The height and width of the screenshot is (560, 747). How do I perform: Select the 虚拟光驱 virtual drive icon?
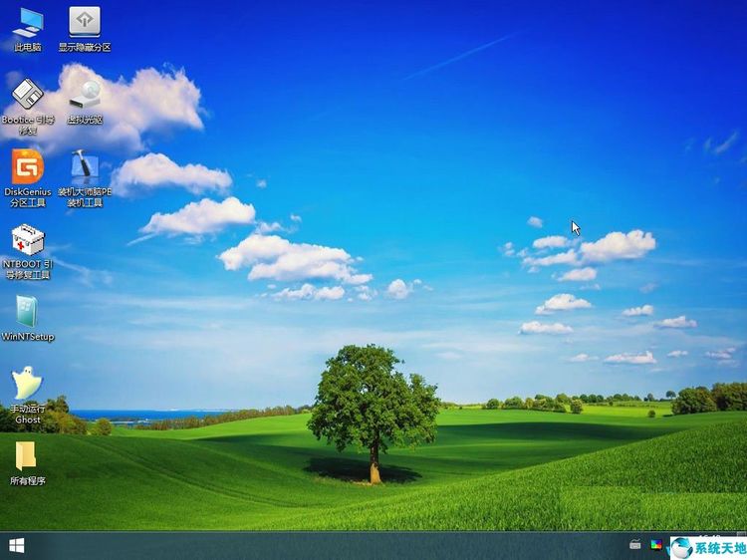pyautogui.click(x=85, y=95)
